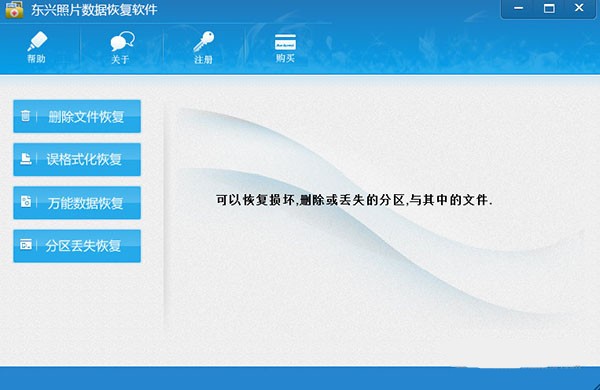Viewport: 600px width, 390px height.
Task: Click the 东兴照片数据恢复软件 title text
Action: point(94,10)
